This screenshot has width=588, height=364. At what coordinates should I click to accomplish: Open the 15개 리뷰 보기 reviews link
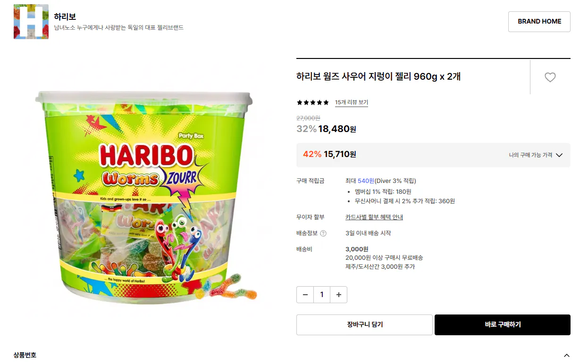[x=352, y=102]
